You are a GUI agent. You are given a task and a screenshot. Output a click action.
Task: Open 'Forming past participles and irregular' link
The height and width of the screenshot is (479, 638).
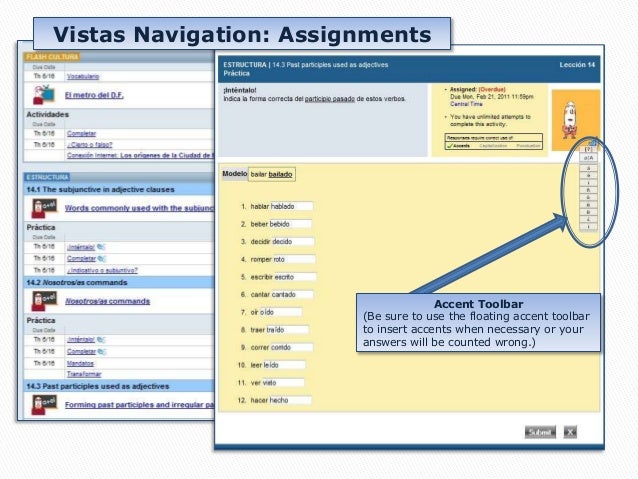coord(140,405)
